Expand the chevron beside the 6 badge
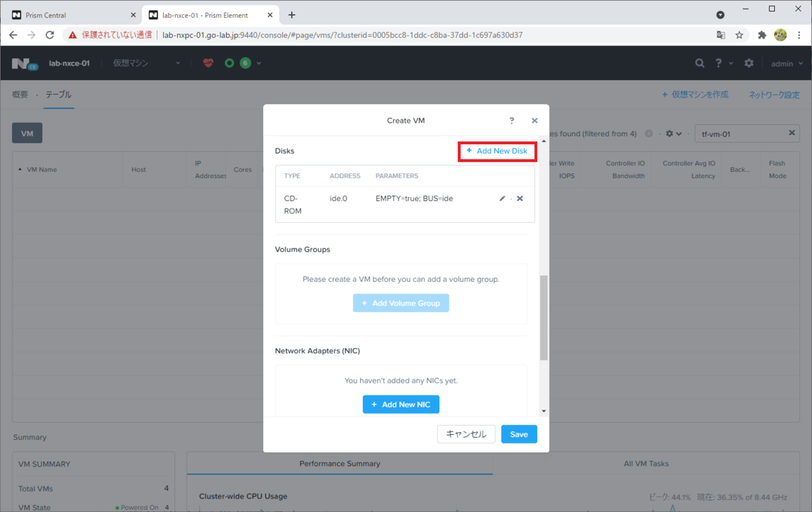The height and width of the screenshot is (512, 812). click(258, 63)
